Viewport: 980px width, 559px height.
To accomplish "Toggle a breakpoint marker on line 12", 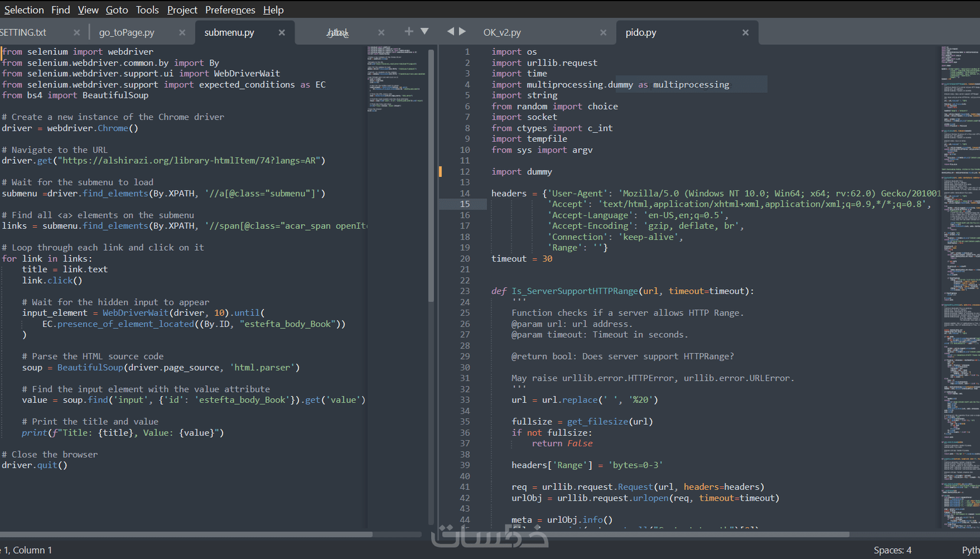I will pyautogui.click(x=441, y=171).
